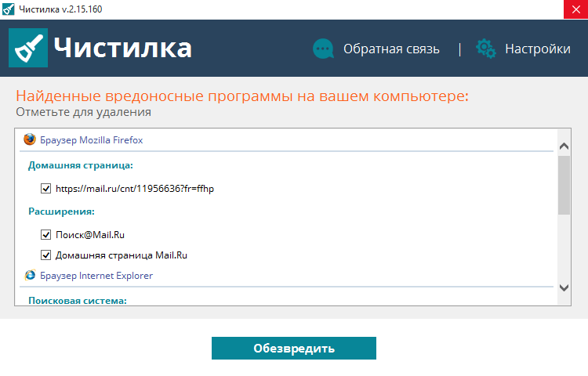Open Обратная связь feedback link

click(x=391, y=49)
